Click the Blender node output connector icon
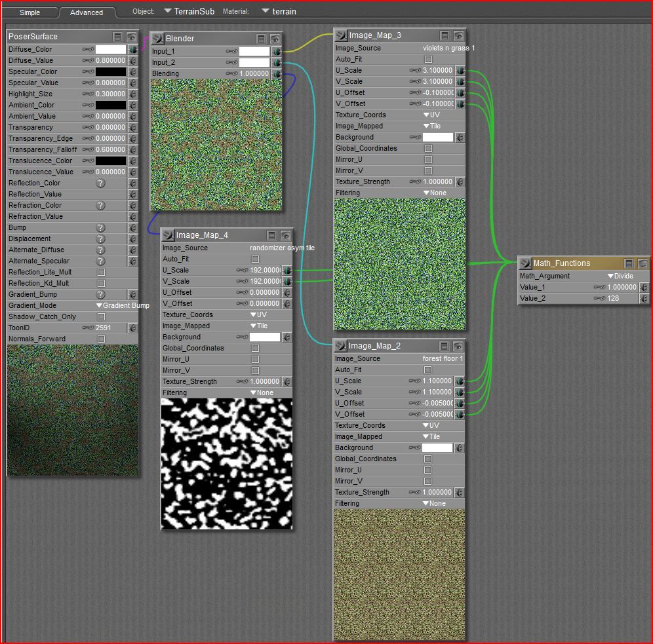The height and width of the screenshot is (644, 653). (x=157, y=39)
